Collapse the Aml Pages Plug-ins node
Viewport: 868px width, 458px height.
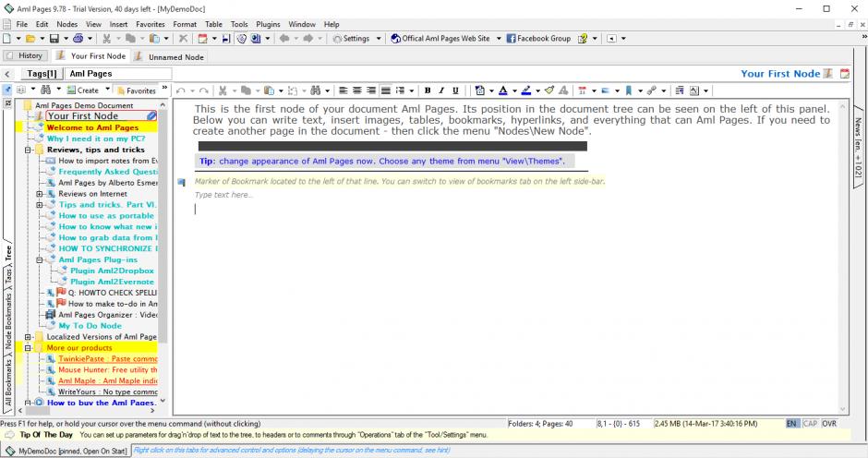coord(40,259)
